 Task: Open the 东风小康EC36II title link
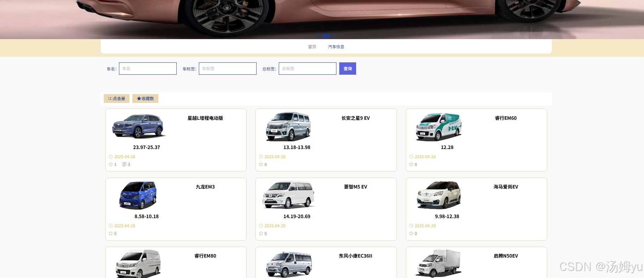(355, 256)
